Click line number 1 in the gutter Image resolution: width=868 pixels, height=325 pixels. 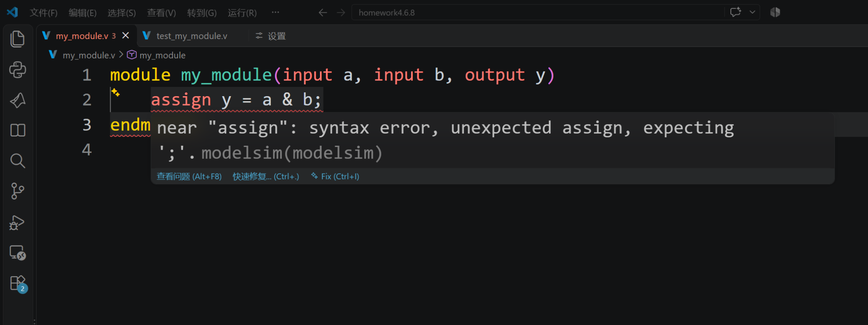(87, 75)
